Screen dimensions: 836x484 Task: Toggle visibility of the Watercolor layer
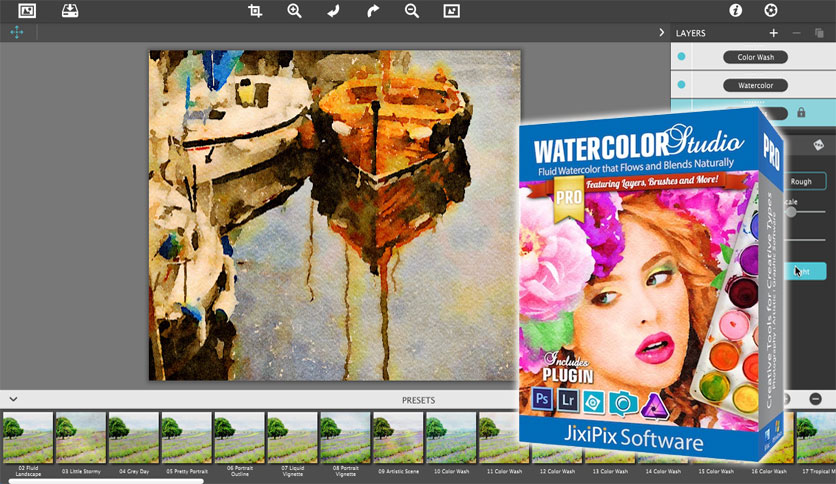[x=681, y=85]
